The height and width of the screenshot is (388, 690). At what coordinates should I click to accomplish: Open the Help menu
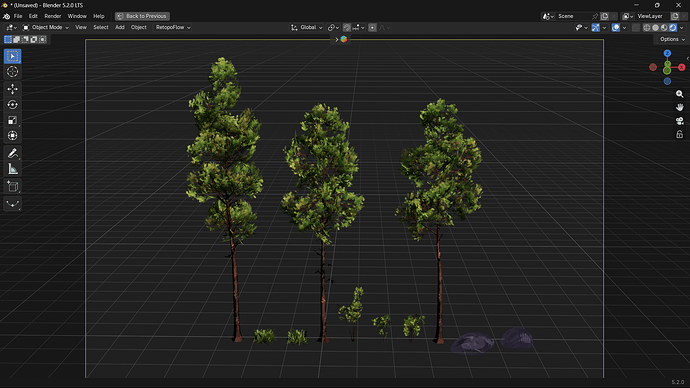coord(99,16)
